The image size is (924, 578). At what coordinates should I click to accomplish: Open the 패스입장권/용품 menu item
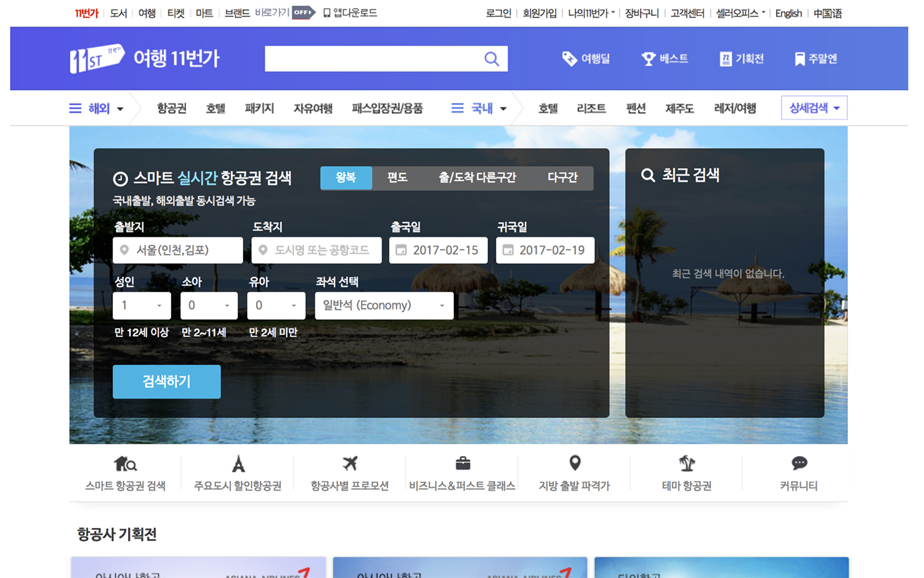tap(387, 109)
